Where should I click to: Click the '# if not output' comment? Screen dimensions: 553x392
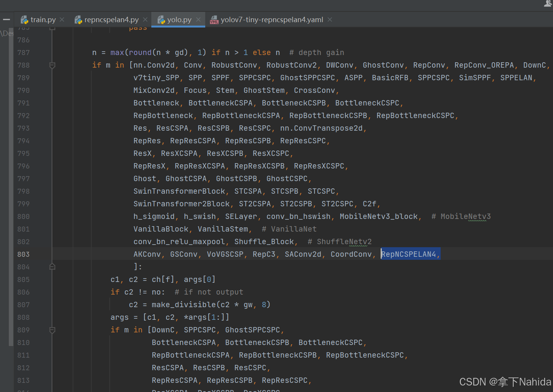pyautogui.click(x=209, y=292)
